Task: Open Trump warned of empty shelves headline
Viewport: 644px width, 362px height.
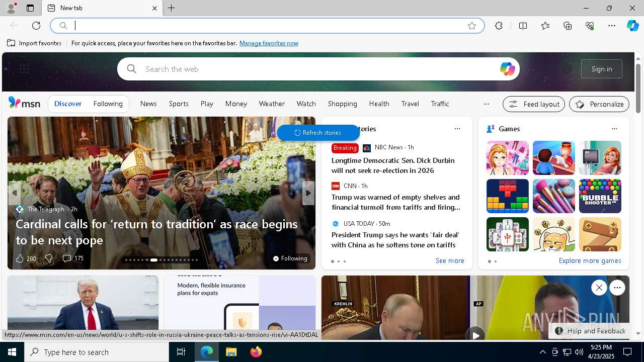Action: pyautogui.click(x=396, y=202)
